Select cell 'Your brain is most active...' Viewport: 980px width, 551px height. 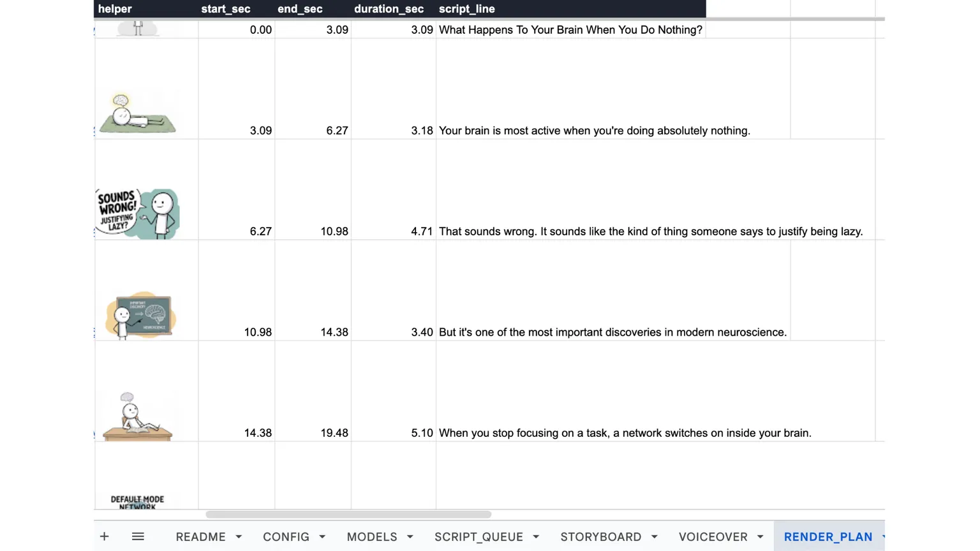point(613,89)
